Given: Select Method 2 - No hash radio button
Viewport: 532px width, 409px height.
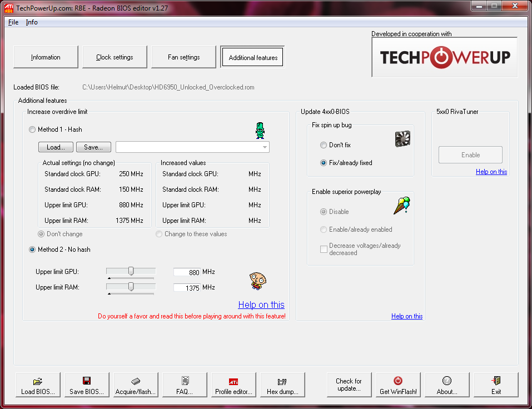Looking at the screenshot, I should tap(32, 250).
